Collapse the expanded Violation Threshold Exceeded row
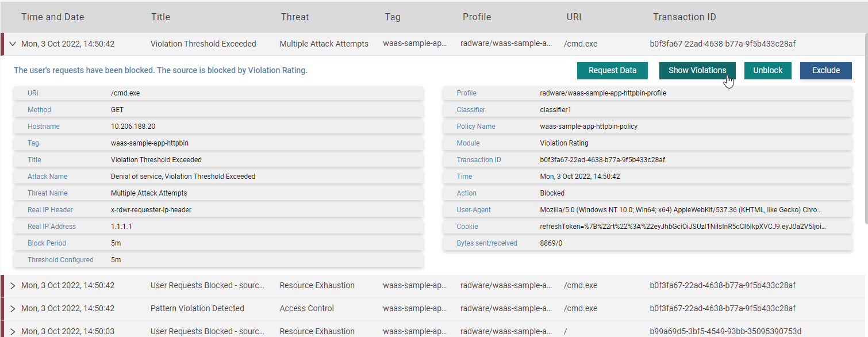 pyautogui.click(x=13, y=44)
